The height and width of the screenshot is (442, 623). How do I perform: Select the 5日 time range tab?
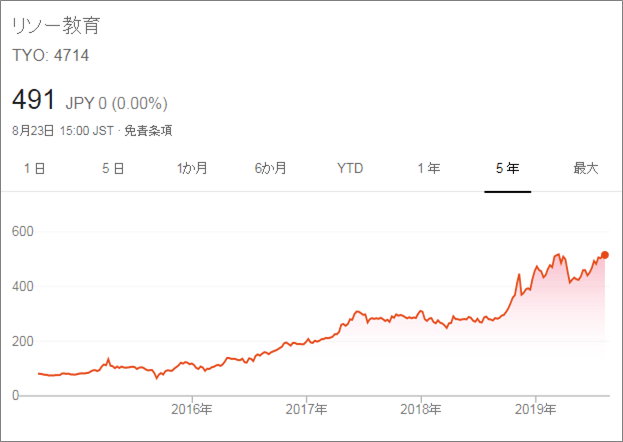pyautogui.click(x=113, y=168)
